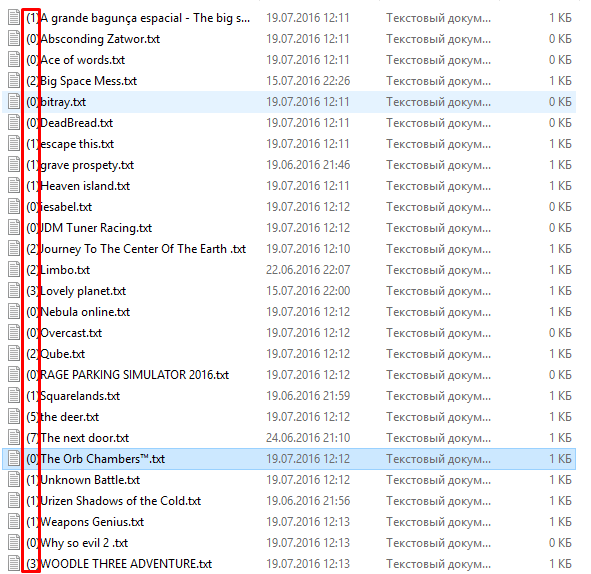This screenshot has width=591, height=574.
Task: Click the file icon beside WOODLE THREE ADVENTURE.txt
Action: (x=14, y=564)
